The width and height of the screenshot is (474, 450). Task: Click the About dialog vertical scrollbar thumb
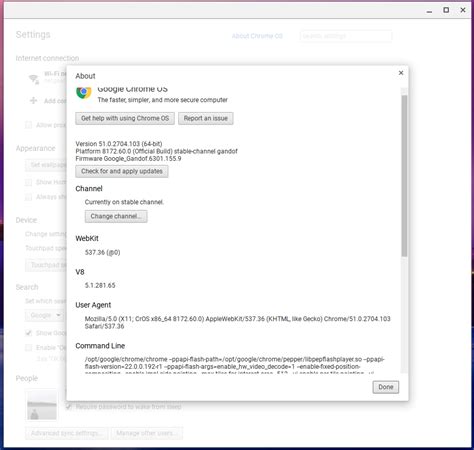click(x=404, y=176)
